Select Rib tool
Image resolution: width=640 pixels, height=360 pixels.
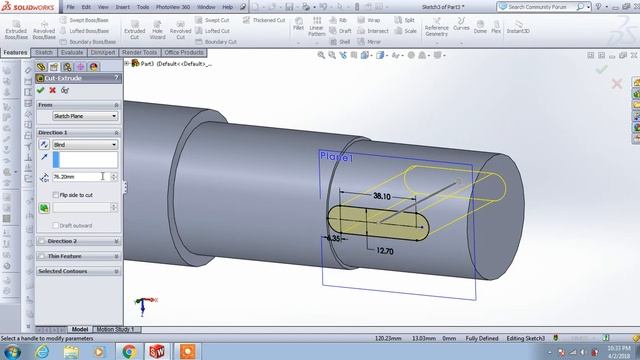click(338, 20)
